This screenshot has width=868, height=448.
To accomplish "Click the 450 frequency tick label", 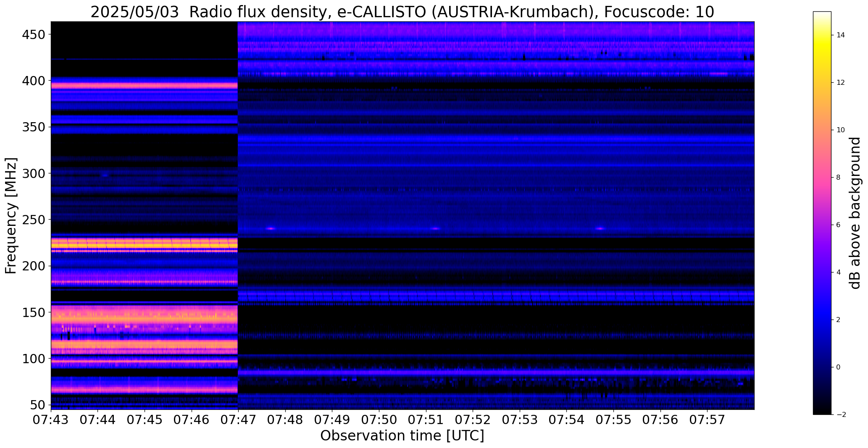I will (x=34, y=34).
